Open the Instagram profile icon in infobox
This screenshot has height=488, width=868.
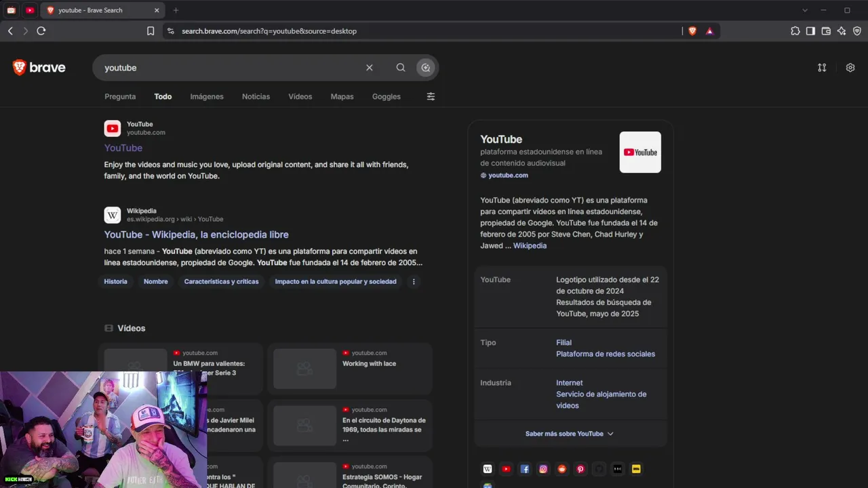point(543,469)
